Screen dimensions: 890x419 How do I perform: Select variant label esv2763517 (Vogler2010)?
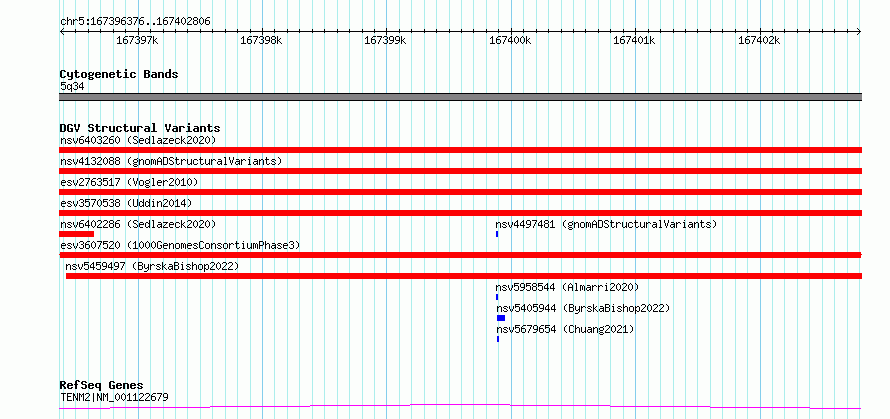coord(129,182)
